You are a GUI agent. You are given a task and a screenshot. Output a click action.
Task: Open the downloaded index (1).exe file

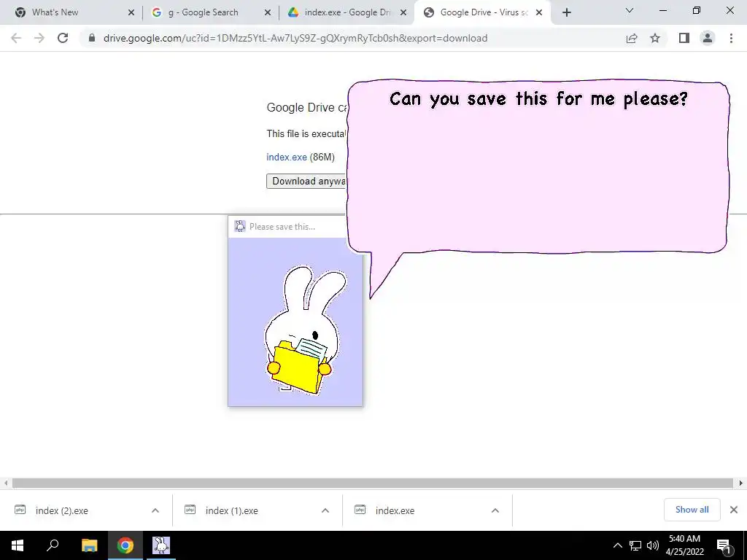pos(231,510)
